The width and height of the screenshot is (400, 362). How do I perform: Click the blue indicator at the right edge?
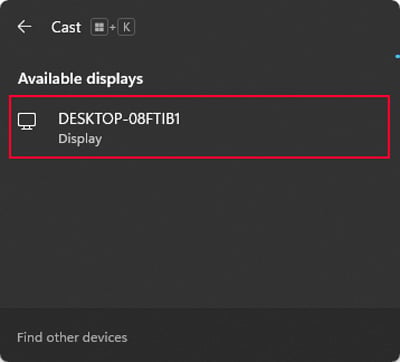tap(397, 57)
